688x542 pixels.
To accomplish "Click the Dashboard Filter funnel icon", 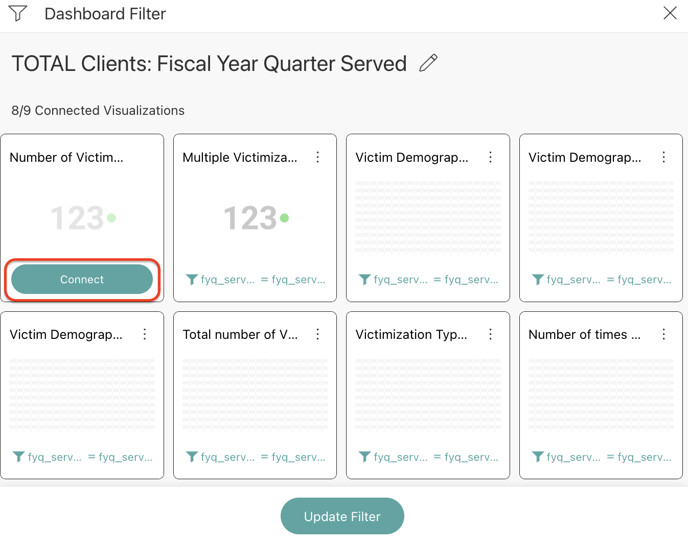I will coord(18,14).
